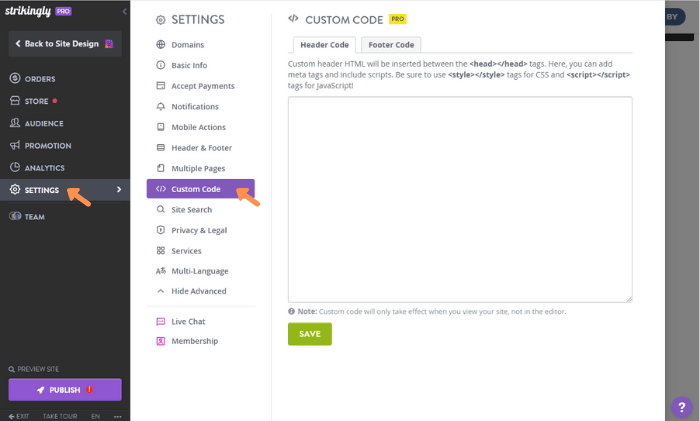Viewport: 700px width, 421px height.
Task: Open the three-dot more menu
Action: click(x=117, y=416)
